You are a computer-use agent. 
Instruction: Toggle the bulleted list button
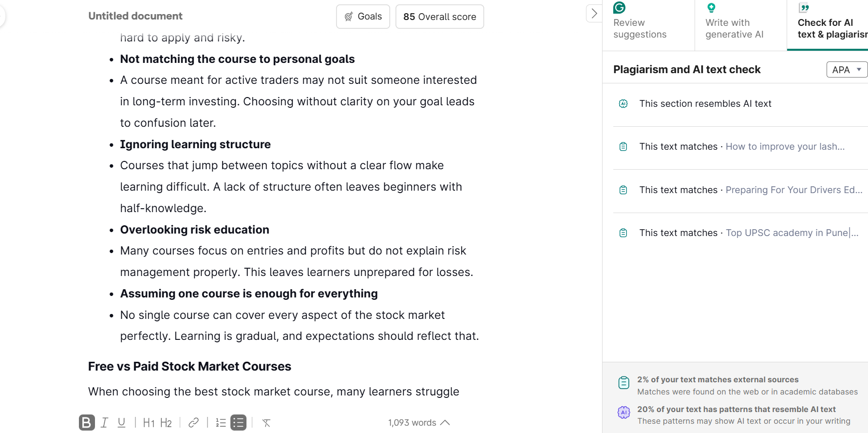(238, 422)
